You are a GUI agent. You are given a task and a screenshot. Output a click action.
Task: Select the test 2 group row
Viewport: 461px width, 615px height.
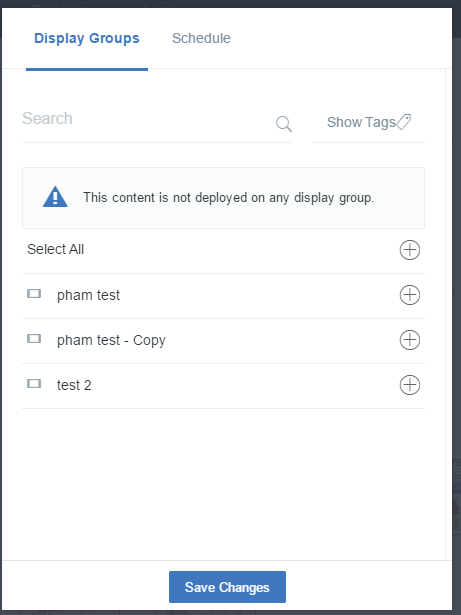pos(223,386)
